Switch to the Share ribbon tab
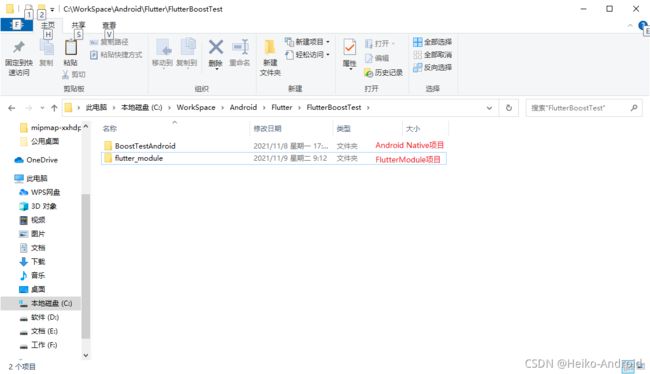This screenshot has height=374, width=650. click(78, 26)
